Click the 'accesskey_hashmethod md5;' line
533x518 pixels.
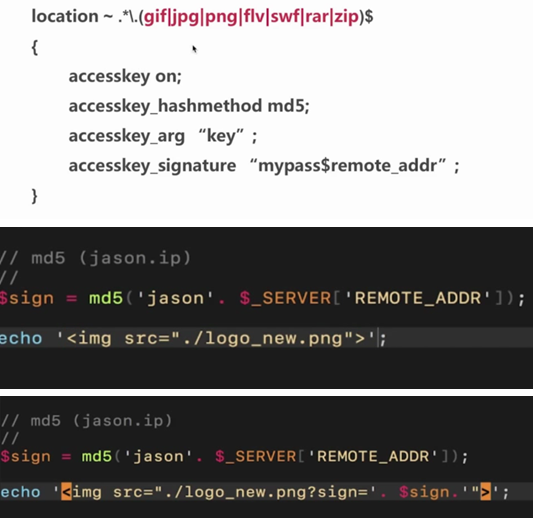pos(189,106)
